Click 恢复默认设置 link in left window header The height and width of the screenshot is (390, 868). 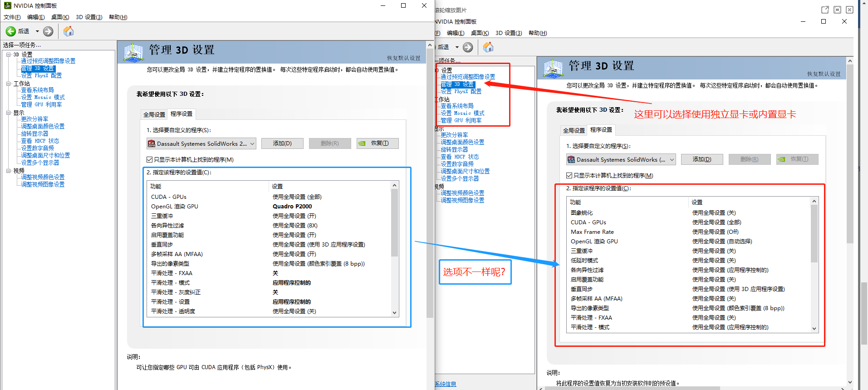coord(404,58)
